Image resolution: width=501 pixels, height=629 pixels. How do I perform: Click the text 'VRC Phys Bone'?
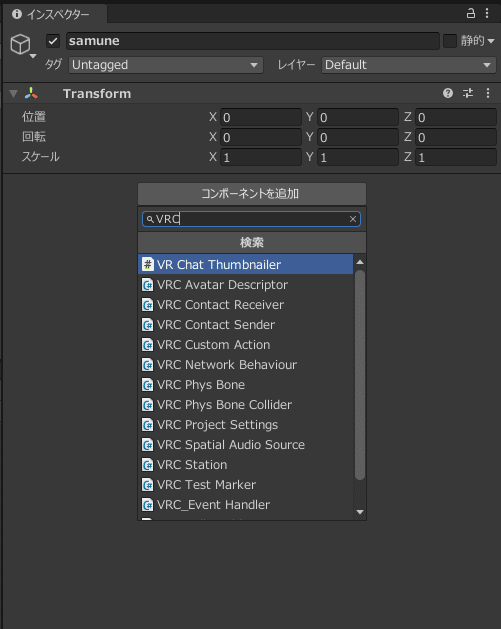(x=201, y=385)
